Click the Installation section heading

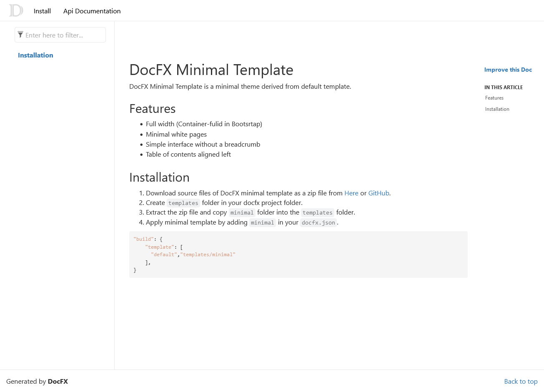[160, 177]
